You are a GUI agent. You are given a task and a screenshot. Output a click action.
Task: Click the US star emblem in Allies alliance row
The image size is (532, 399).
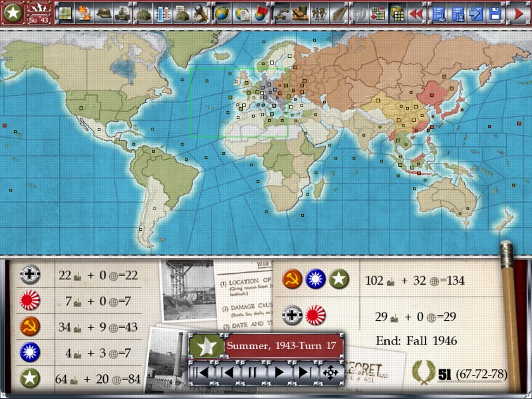tap(339, 279)
